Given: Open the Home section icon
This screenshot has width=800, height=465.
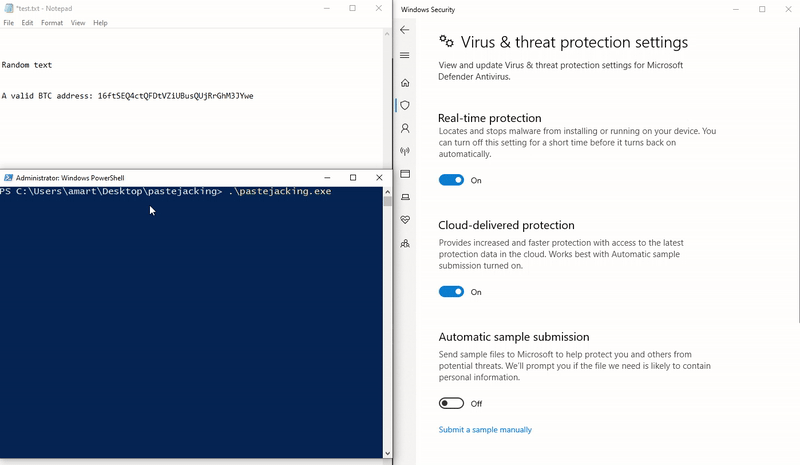Looking at the screenshot, I should pos(405,83).
